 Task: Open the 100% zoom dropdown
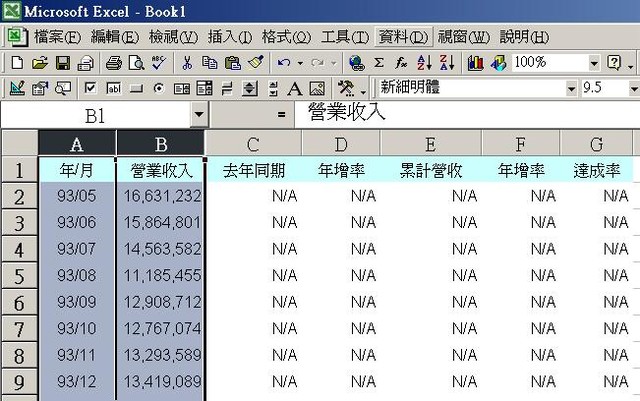[x=594, y=63]
